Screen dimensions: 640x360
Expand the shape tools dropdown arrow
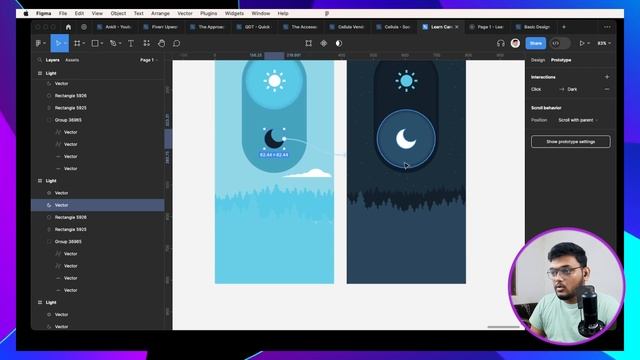click(102, 43)
